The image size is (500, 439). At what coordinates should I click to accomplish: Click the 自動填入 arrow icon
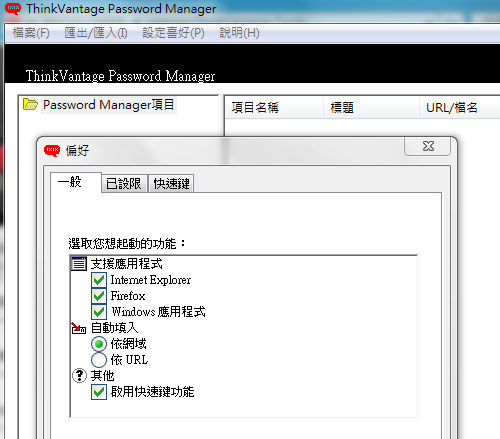79,328
